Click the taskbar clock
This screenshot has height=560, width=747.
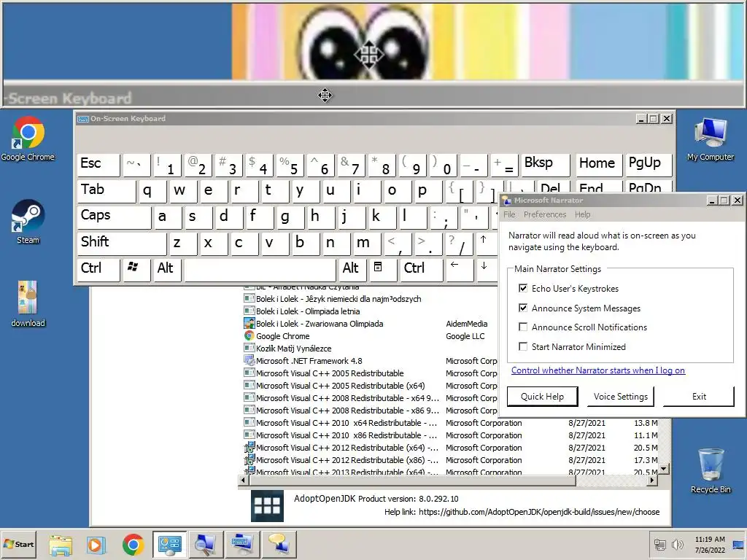(x=710, y=544)
